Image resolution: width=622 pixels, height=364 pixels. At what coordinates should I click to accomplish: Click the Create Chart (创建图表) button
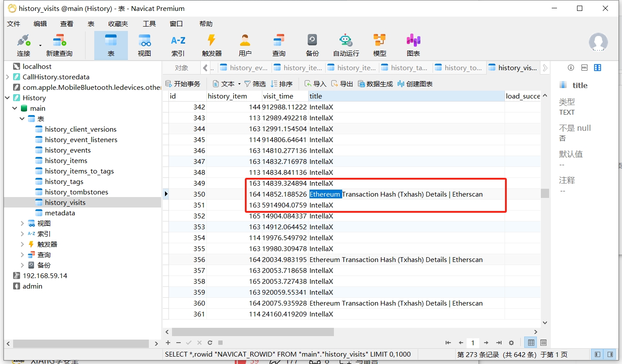tap(415, 84)
